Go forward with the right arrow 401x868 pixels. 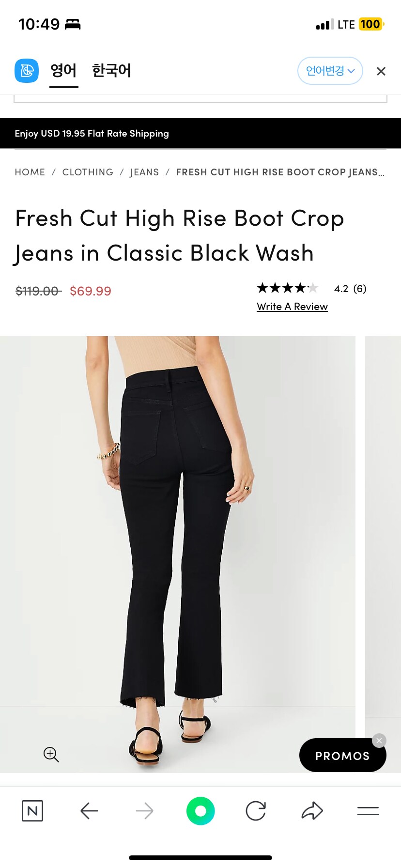click(144, 810)
